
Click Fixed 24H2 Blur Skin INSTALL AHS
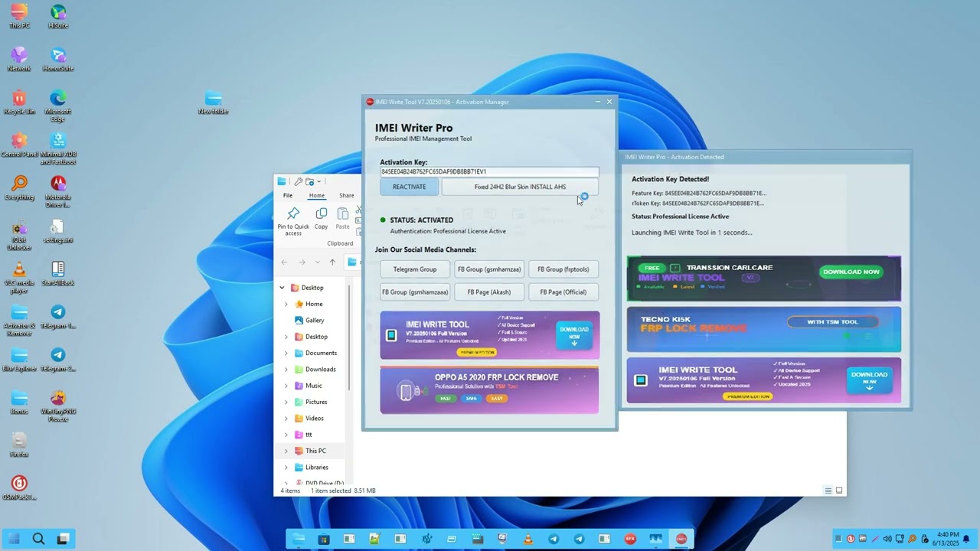coord(520,187)
